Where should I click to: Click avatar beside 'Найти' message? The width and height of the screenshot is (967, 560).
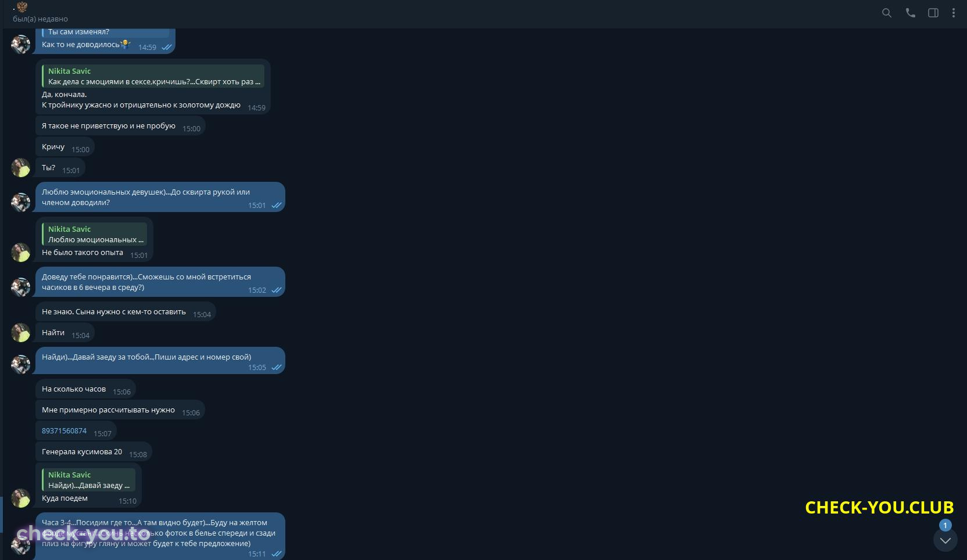coord(21,333)
